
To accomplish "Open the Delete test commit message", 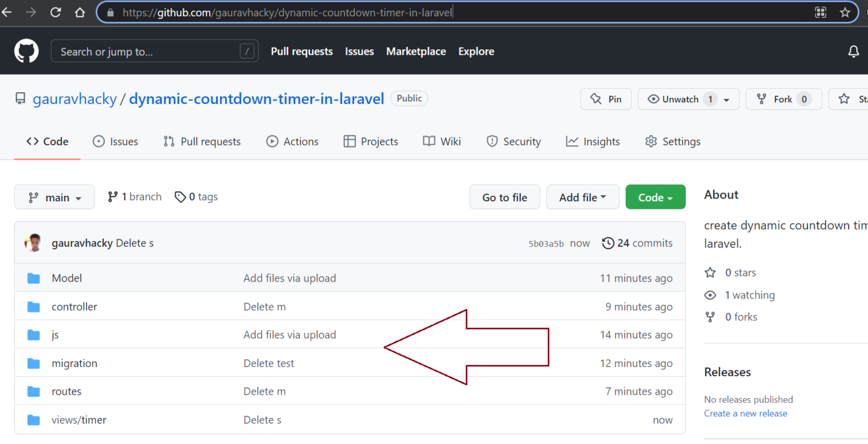I will pyautogui.click(x=268, y=363).
